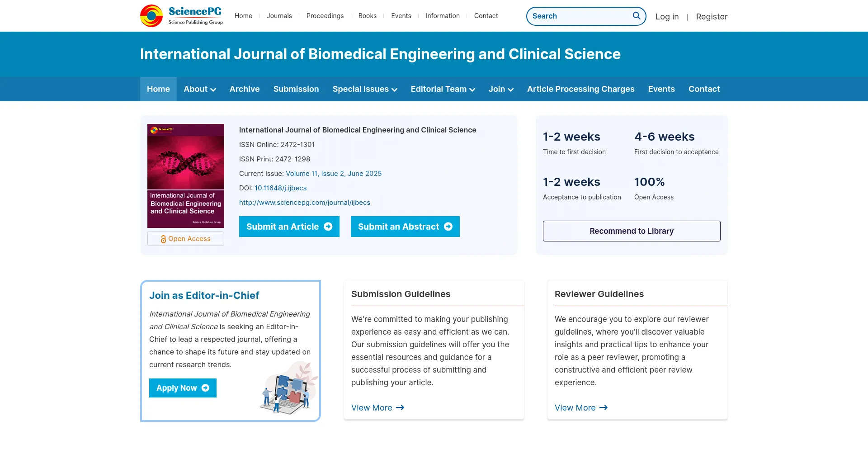The image size is (868, 449).
Task: Open the Volume 11, Issue 2 link
Action: [x=334, y=174]
